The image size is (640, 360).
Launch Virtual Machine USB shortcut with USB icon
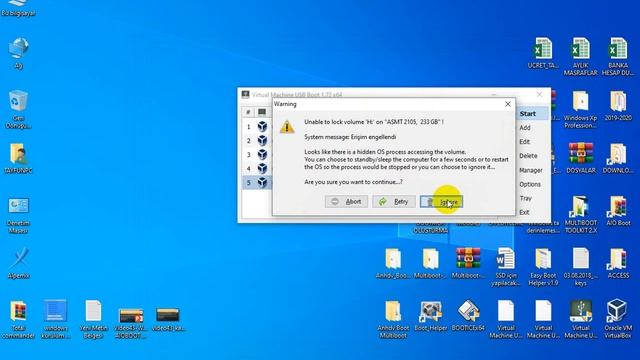tap(580, 320)
